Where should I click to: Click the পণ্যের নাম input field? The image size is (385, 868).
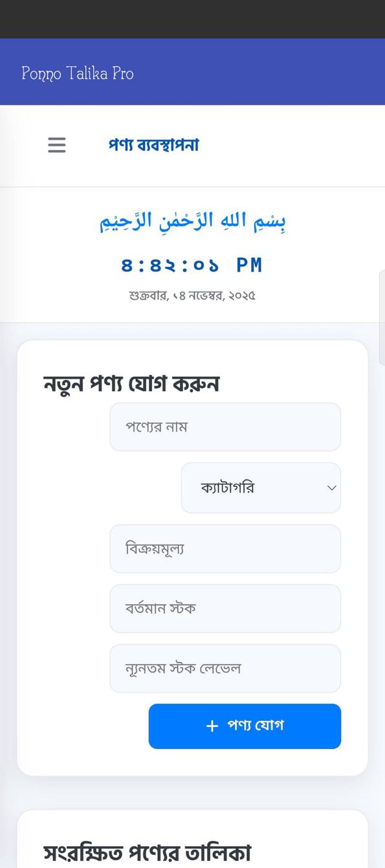[x=225, y=427]
